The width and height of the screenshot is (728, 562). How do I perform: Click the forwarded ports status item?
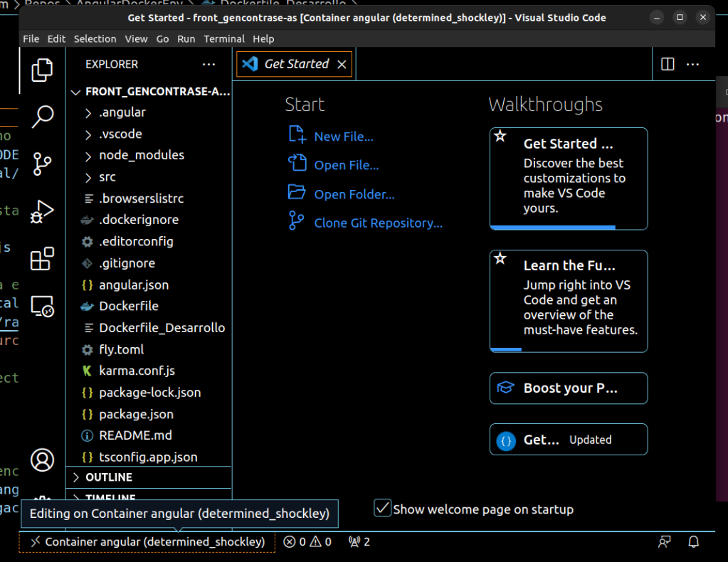(359, 541)
